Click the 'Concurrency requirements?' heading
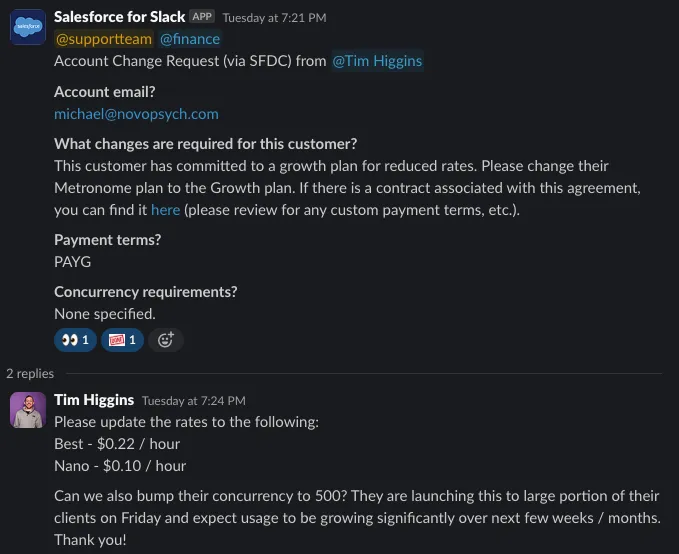This screenshot has width=679, height=554. (x=145, y=292)
